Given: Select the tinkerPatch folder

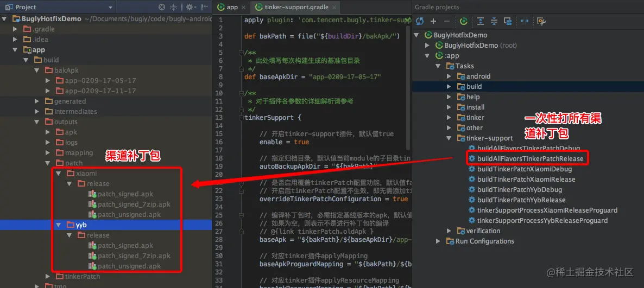Looking at the screenshot, I should pyautogui.click(x=82, y=277).
